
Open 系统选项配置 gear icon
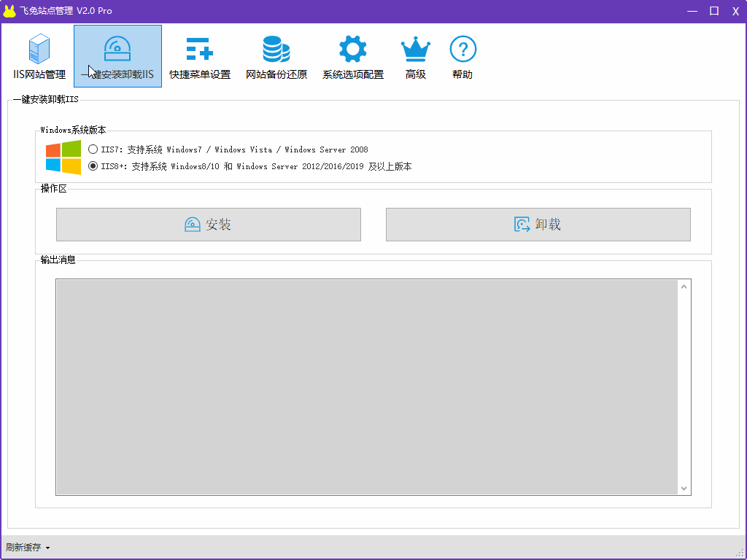(x=353, y=56)
